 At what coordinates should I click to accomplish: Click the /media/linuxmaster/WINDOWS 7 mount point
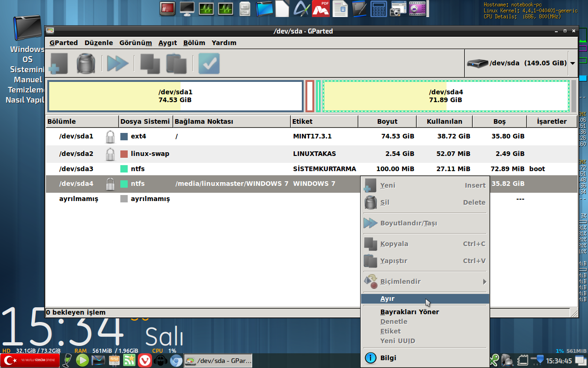coord(232,184)
